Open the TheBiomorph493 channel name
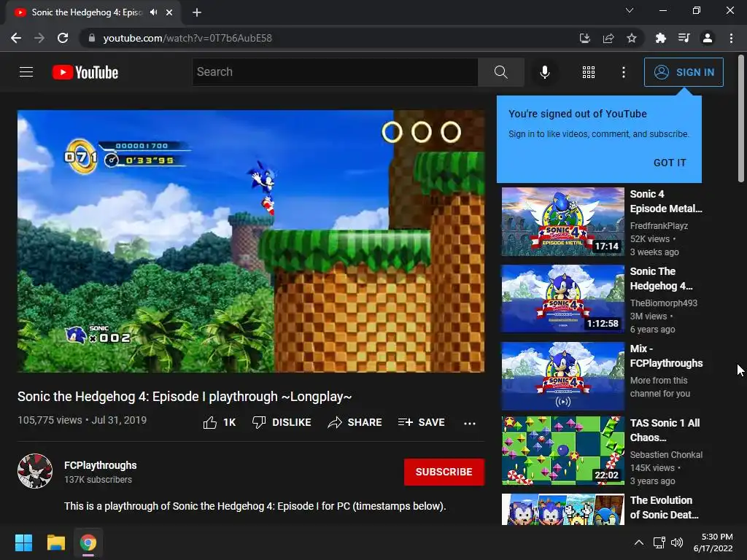The width and height of the screenshot is (747, 560). click(x=664, y=303)
